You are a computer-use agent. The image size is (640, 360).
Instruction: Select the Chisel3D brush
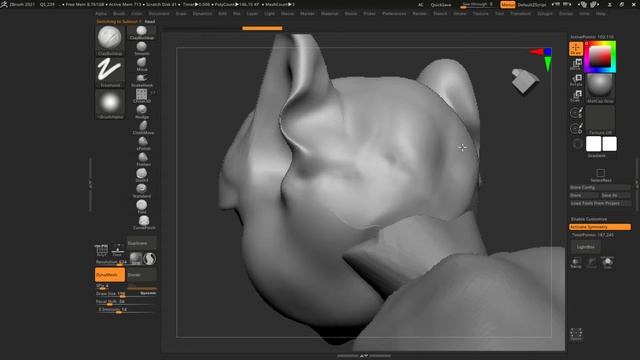[x=142, y=96]
